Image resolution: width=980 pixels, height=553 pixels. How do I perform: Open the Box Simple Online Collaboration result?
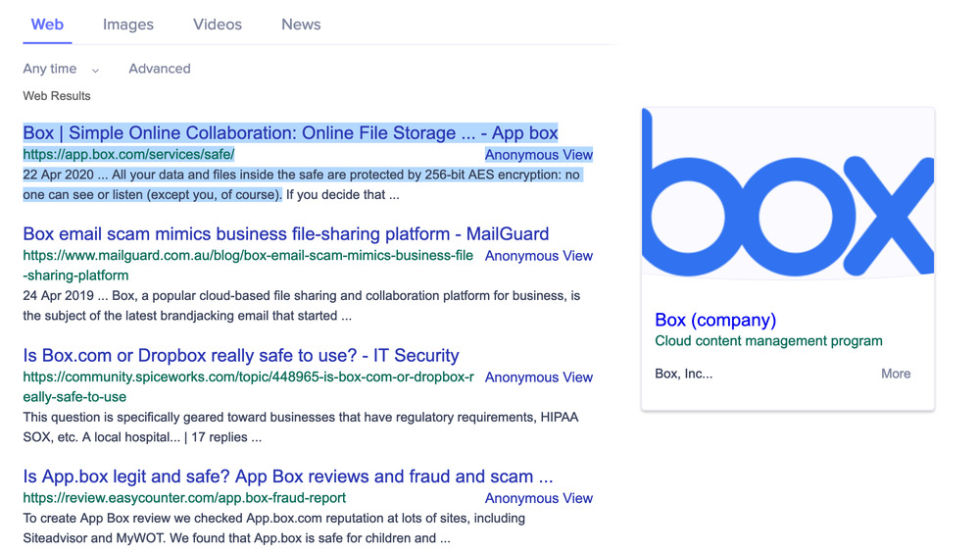click(x=290, y=133)
